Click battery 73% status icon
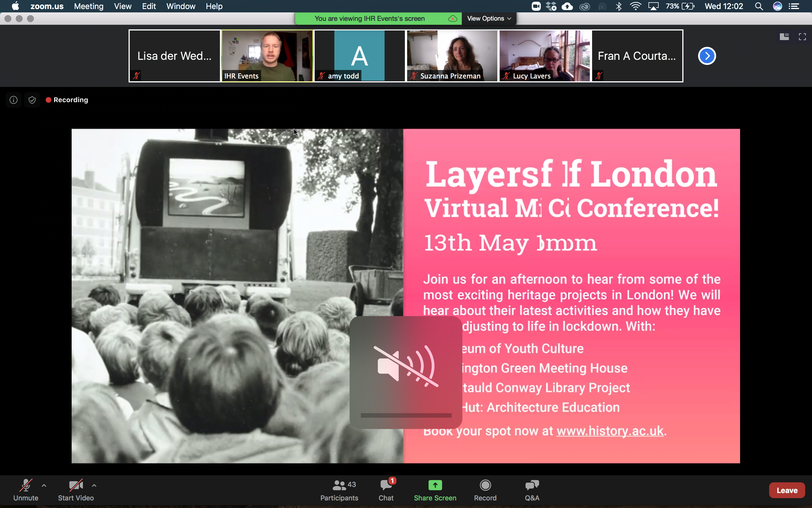 click(680, 6)
